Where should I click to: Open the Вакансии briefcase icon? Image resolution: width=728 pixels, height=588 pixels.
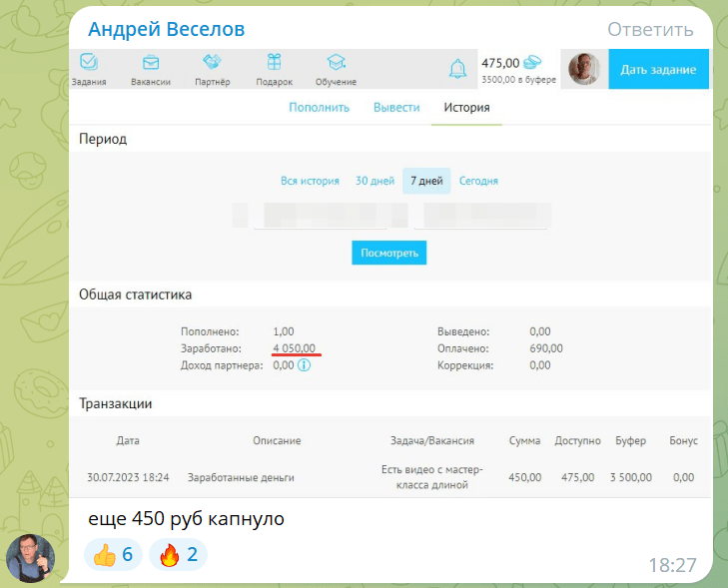151,62
